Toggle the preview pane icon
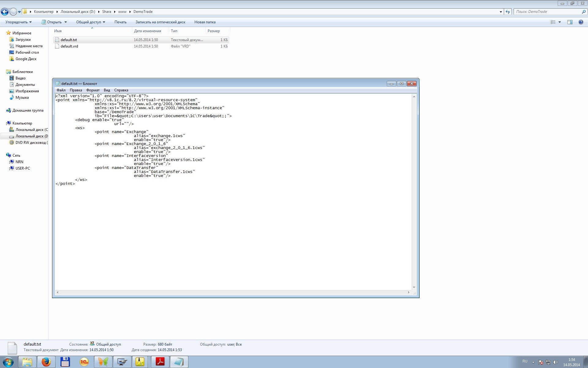The width and height of the screenshot is (588, 368). point(570,22)
